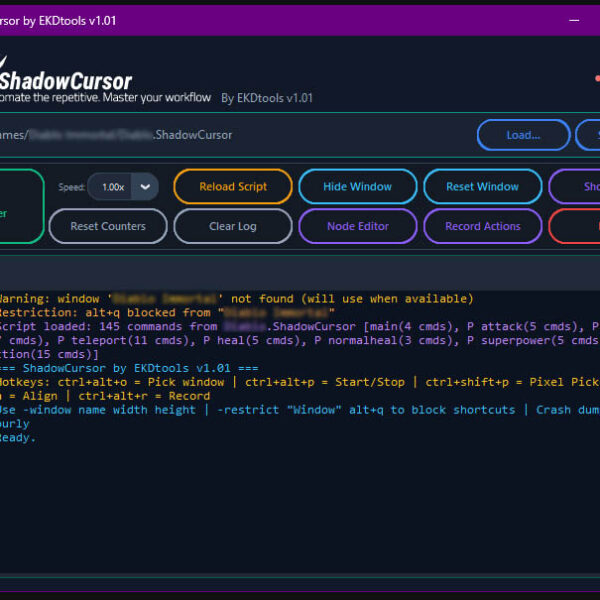Click the 1.00x speed value field
600x600 pixels.
tap(110, 187)
